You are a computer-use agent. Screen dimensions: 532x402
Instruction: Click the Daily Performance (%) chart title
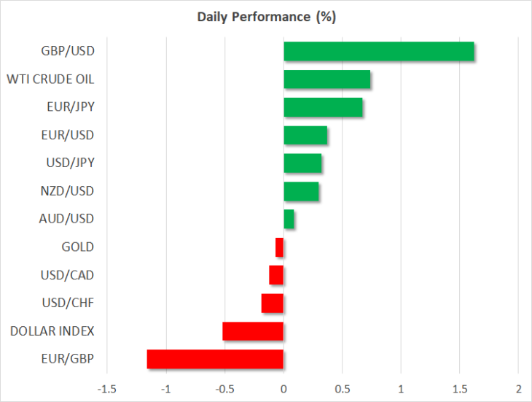[267, 17]
